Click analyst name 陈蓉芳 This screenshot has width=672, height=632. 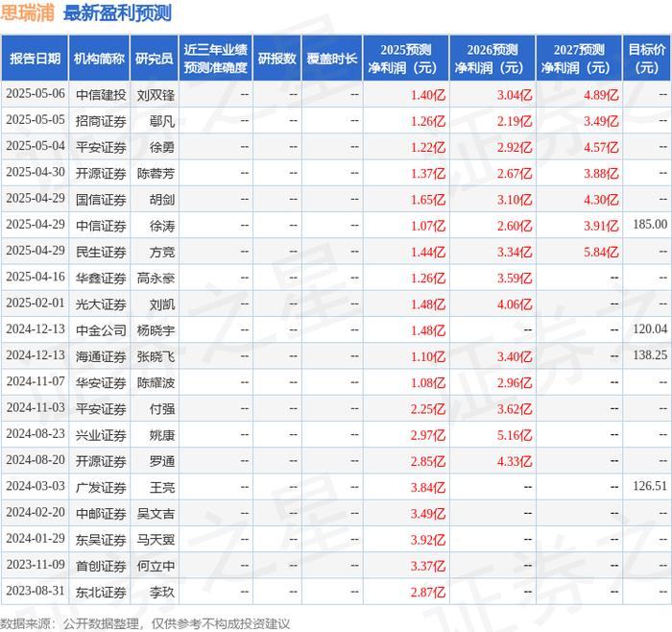pos(156,173)
